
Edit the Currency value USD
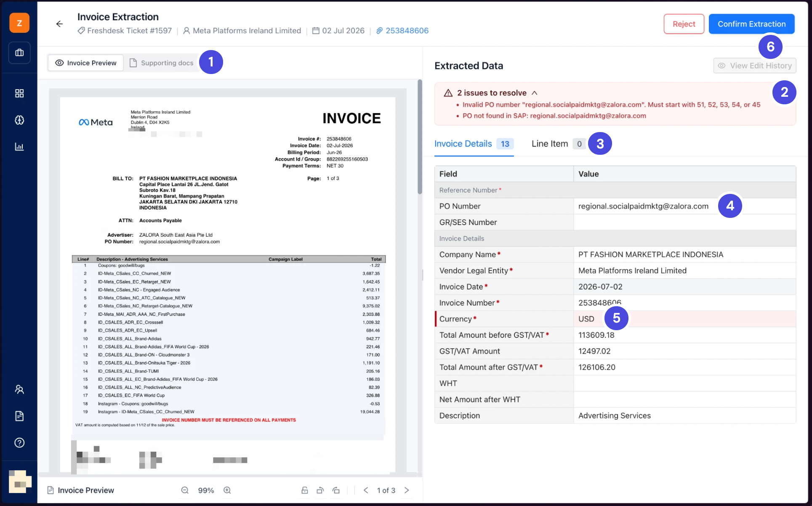click(x=684, y=319)
